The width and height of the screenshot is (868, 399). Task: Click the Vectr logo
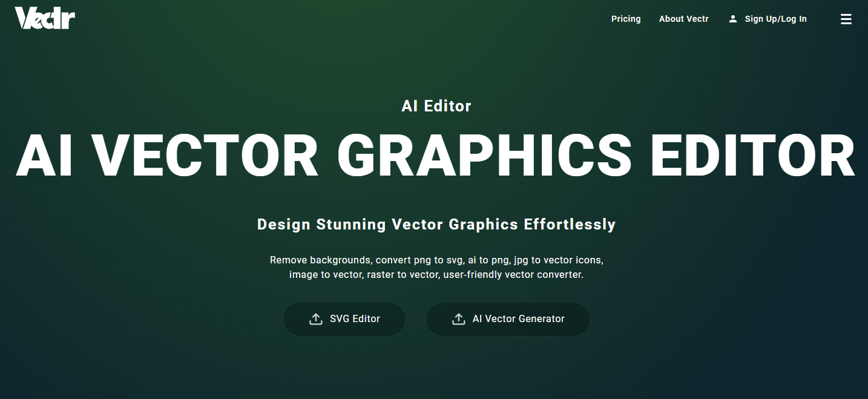[x=45, y=18]
